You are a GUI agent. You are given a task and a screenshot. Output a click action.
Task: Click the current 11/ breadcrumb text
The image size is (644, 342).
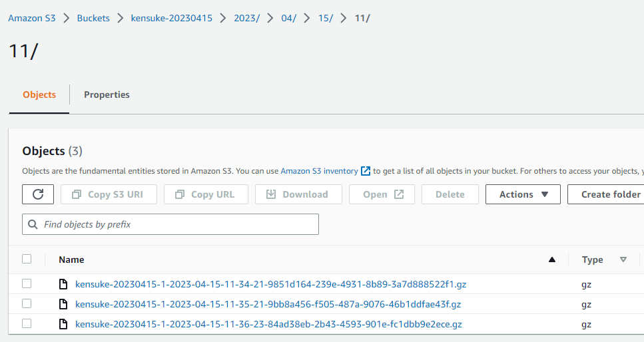(x=362, y=18)
